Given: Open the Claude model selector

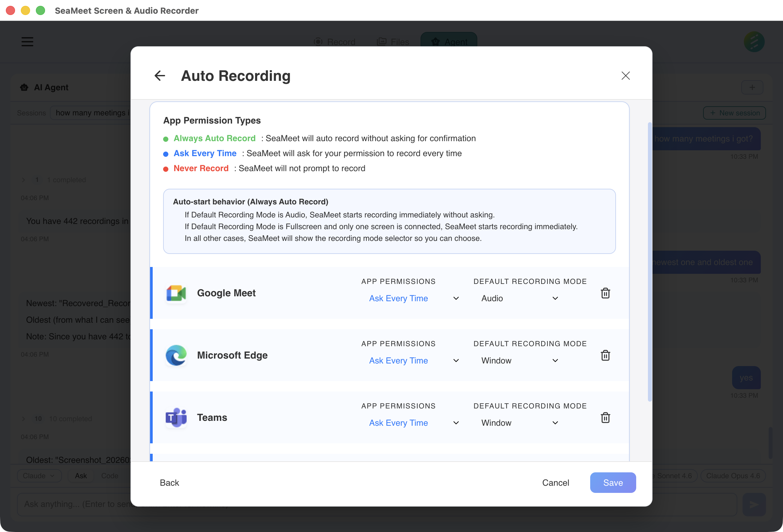Looking at the screenshot, I should pyautogui.click(x=39, y=476).
